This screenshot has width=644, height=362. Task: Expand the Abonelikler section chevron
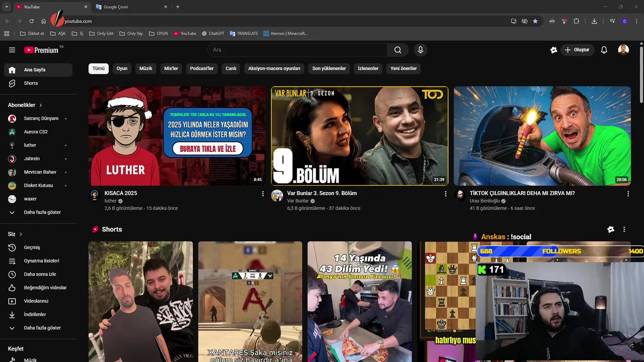tap(41, 105)
